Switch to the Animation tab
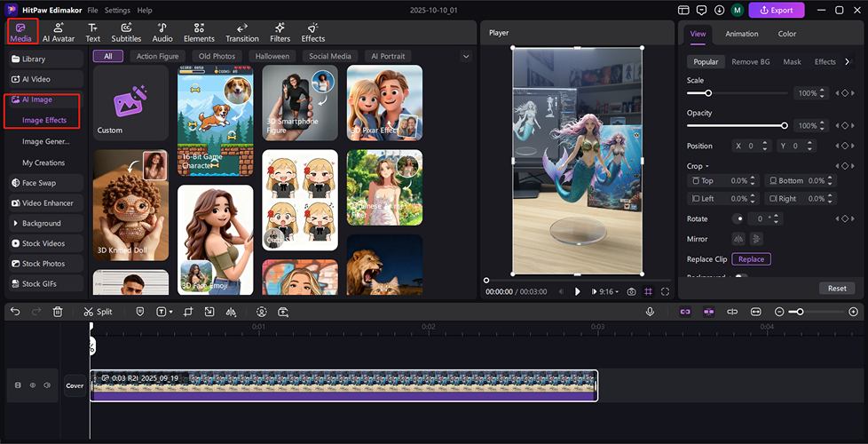868x444 pixels. [x=741, y=34]
